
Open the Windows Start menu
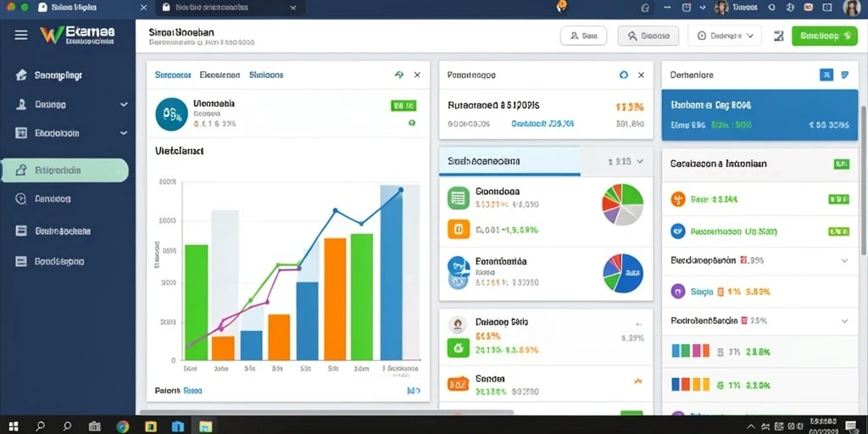(x=14, y=426)
